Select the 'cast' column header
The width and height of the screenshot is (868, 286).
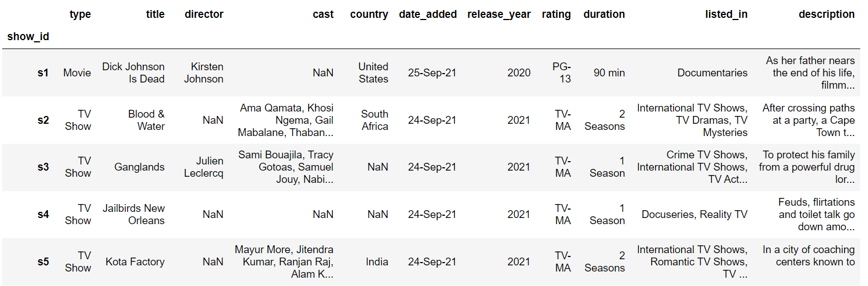pos(323,14)
